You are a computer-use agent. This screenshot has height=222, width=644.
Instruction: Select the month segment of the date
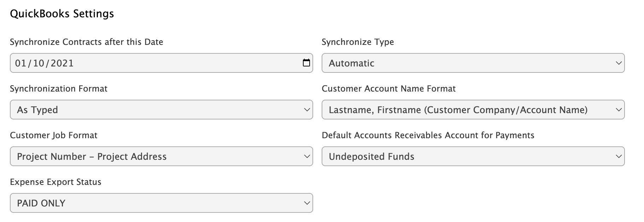(21, 63)
